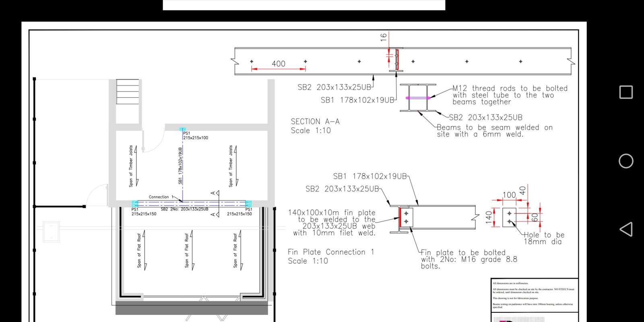Tap the Android back triangle button
644x322 pixels.
(625, 229)
